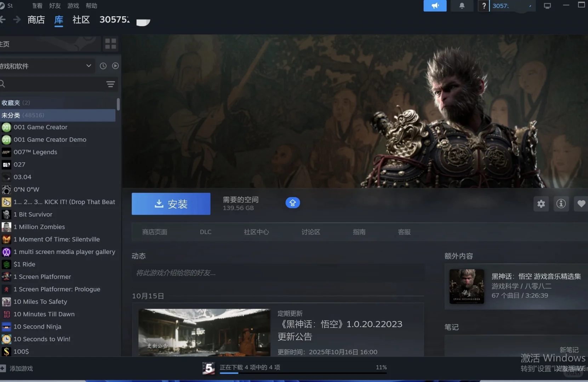Go to 社区中心
Image resolution: width=588 pixels, height=382 pixels.
(x=256, y=232)
